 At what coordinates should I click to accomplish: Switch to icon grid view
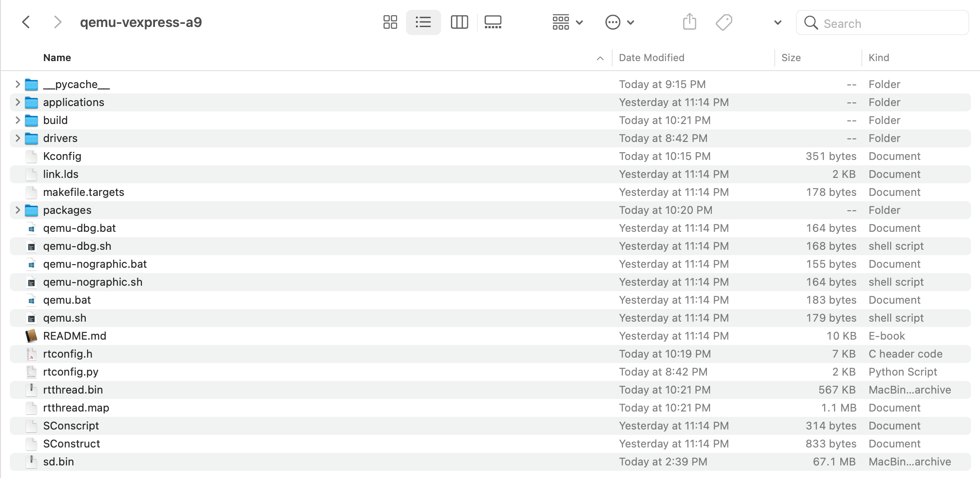(x=390, y=22)
